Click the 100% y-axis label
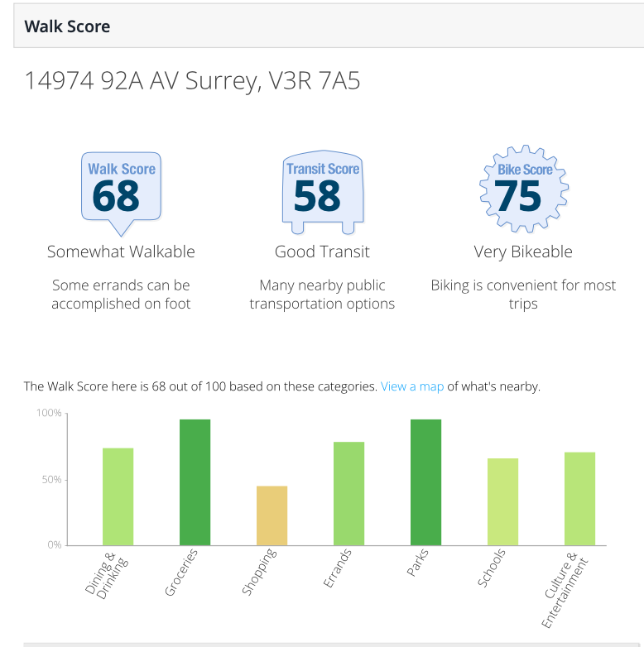The width and height of the screenshot is (644, 647). 49,413
